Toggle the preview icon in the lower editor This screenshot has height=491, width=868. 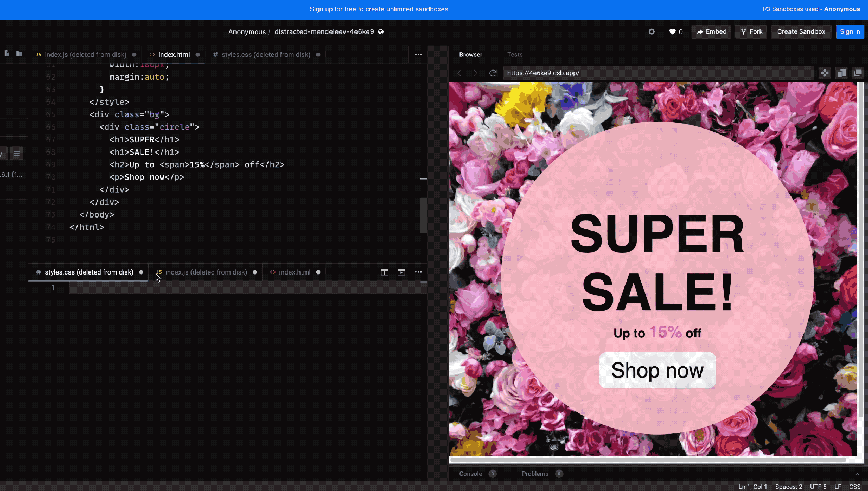pyautogui.click(x=401, y=272)
